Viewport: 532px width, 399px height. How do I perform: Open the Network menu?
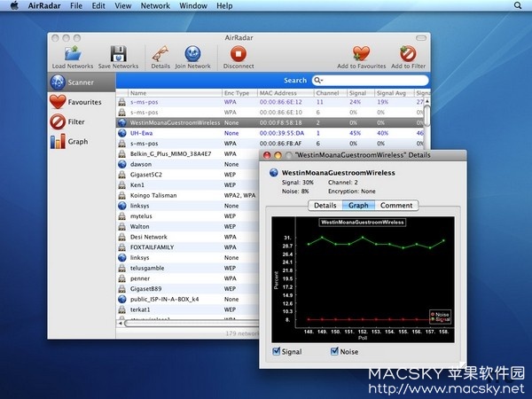pos(155,5)
